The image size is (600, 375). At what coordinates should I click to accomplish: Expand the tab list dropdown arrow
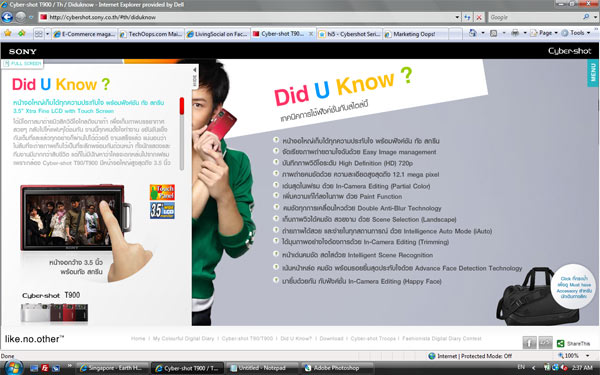coord(47,34)
